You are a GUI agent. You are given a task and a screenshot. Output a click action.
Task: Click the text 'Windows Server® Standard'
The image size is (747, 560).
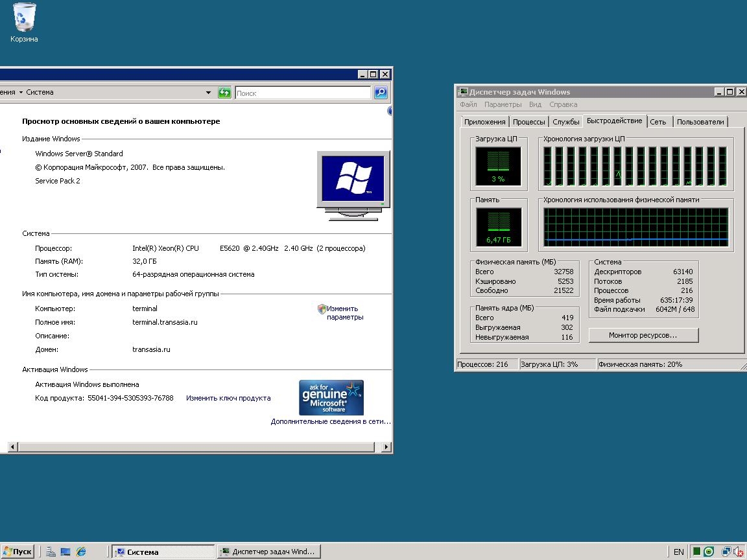click(79, 154)
